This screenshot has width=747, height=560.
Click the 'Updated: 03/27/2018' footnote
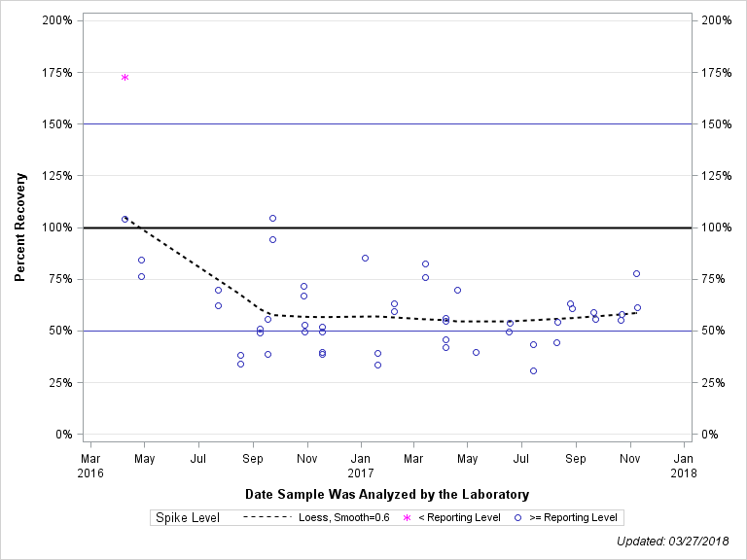(673, 541)
